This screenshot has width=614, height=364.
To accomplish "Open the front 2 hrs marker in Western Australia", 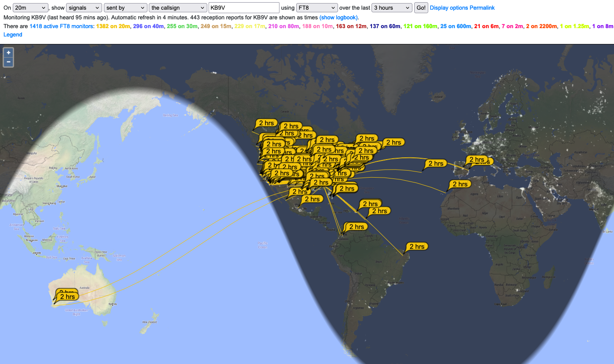I will (x=67, y=297).
